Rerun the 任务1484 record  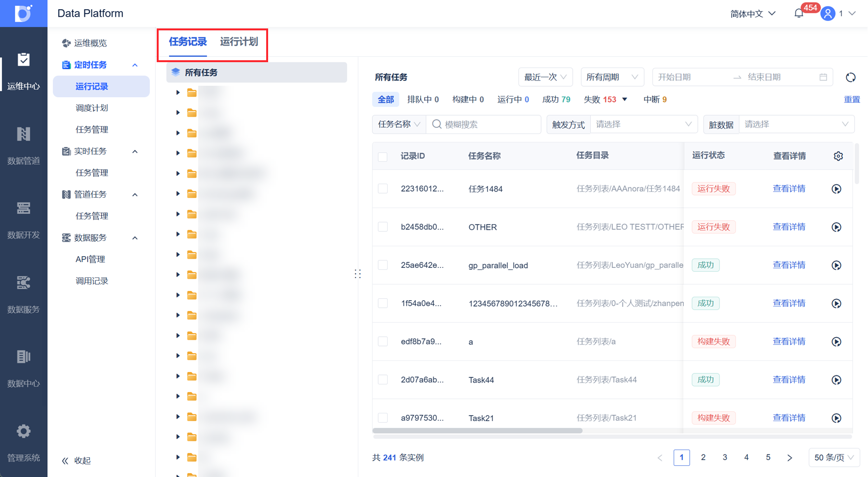837,189
